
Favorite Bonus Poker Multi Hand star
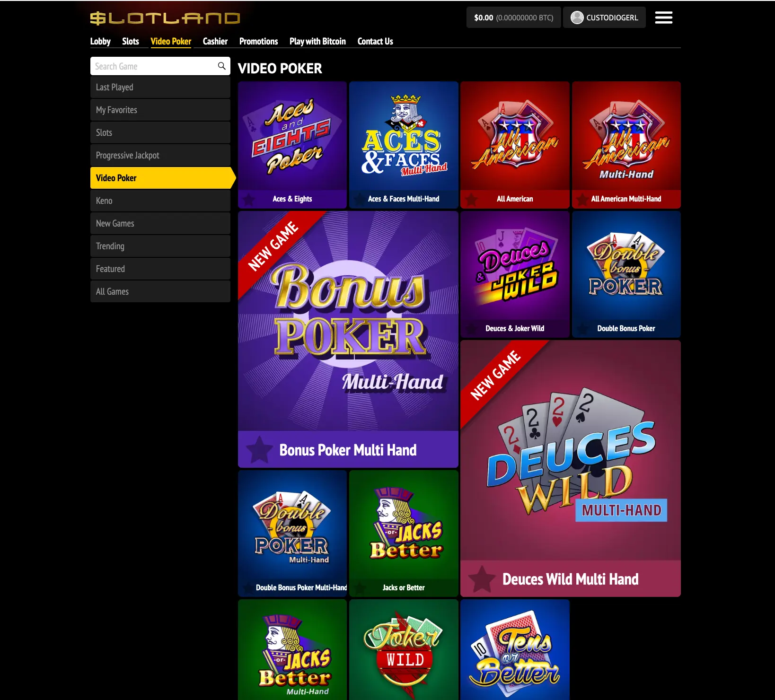point(259,449)
